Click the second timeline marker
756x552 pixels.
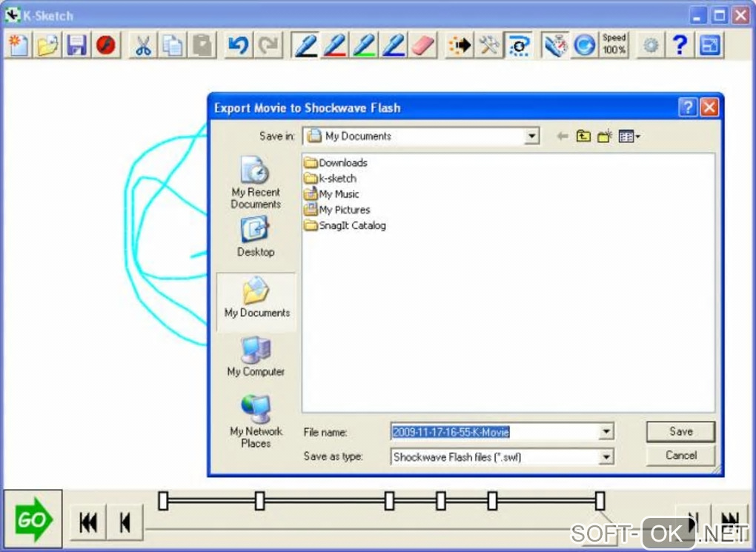coord(259,500)
